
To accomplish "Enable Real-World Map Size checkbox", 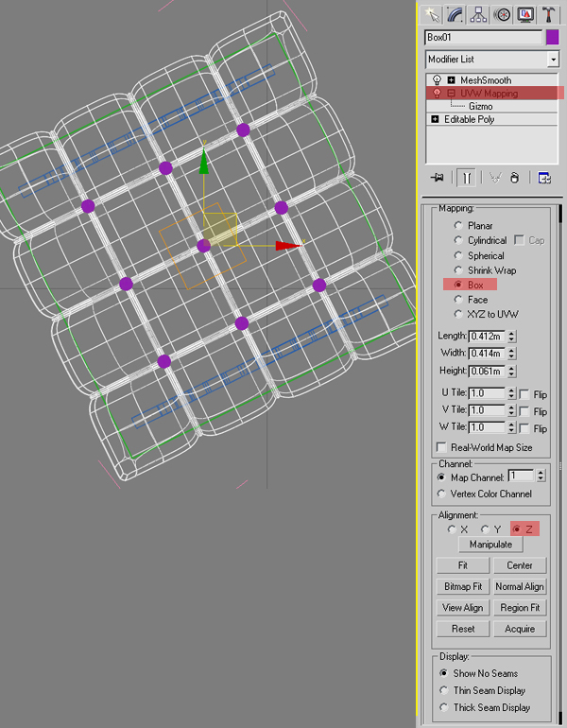I will coord(441,447).
